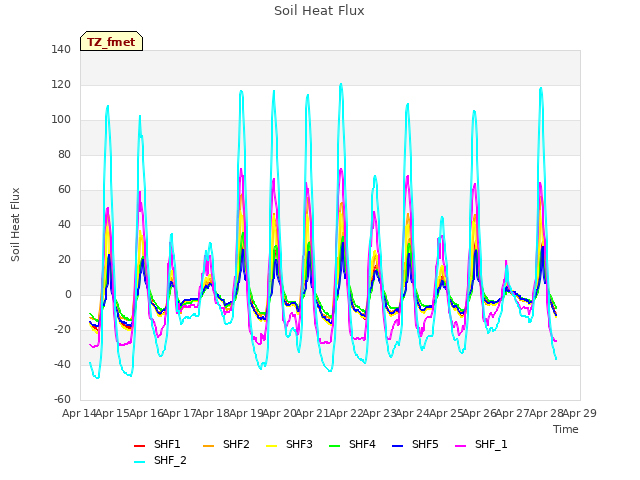Click the SHF2 legend entry

226,444
